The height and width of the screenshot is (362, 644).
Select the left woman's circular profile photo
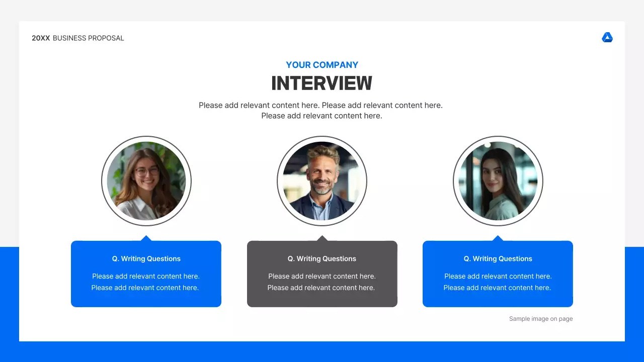(146, 181)
